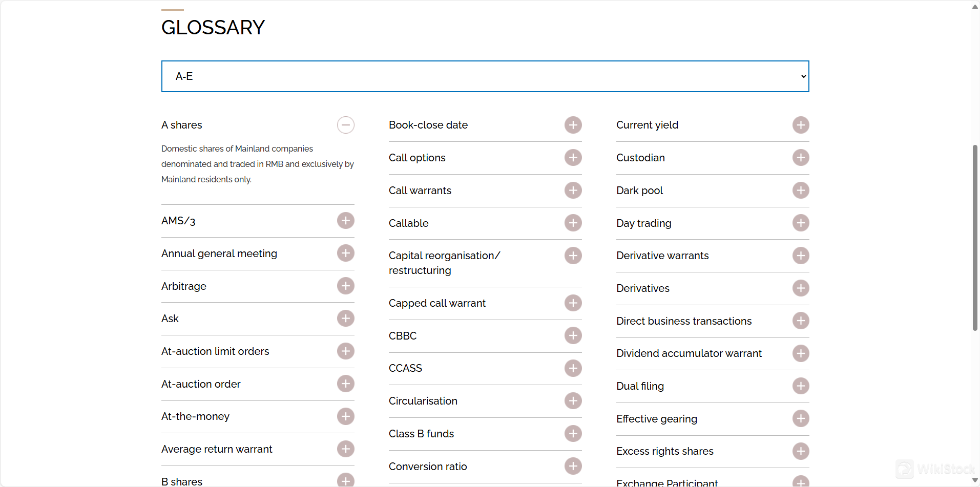
Task: Click the plus icon for Dual filing
Action: pos(800,386)
